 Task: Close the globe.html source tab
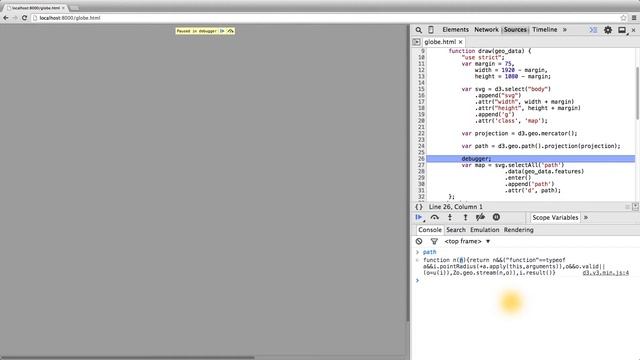(x=460, y=42)
